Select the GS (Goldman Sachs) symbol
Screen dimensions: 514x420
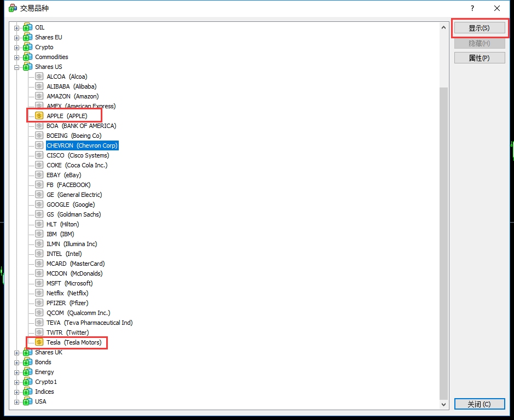tap(74, 214)
